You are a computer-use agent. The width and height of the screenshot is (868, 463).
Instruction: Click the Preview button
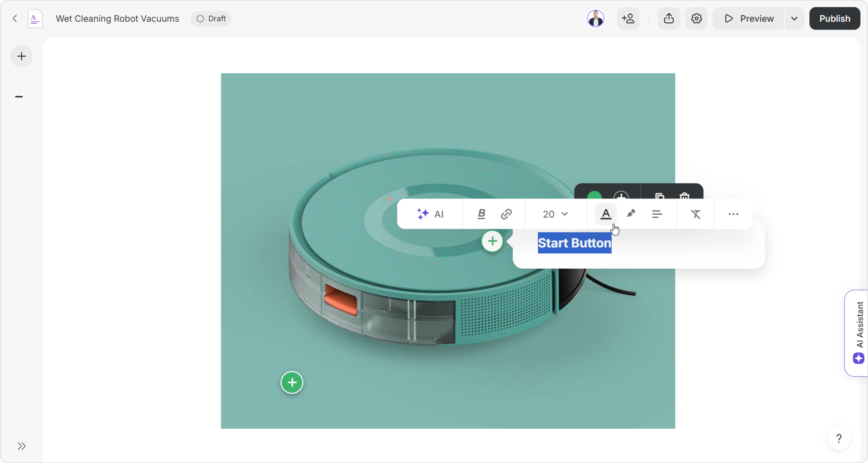[748, 18]
